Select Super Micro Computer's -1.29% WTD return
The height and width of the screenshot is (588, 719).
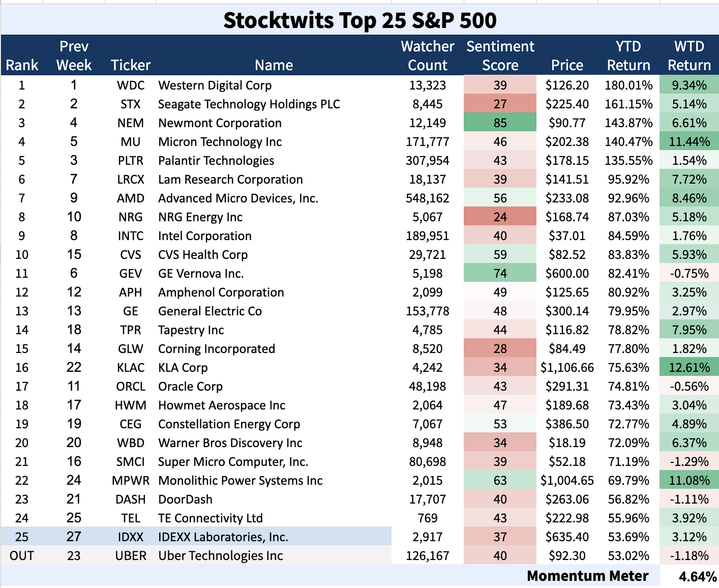click(x=689, y=462)
